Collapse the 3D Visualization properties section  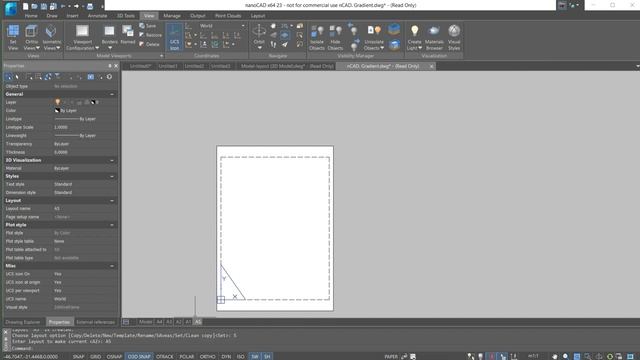pos(112,160)
